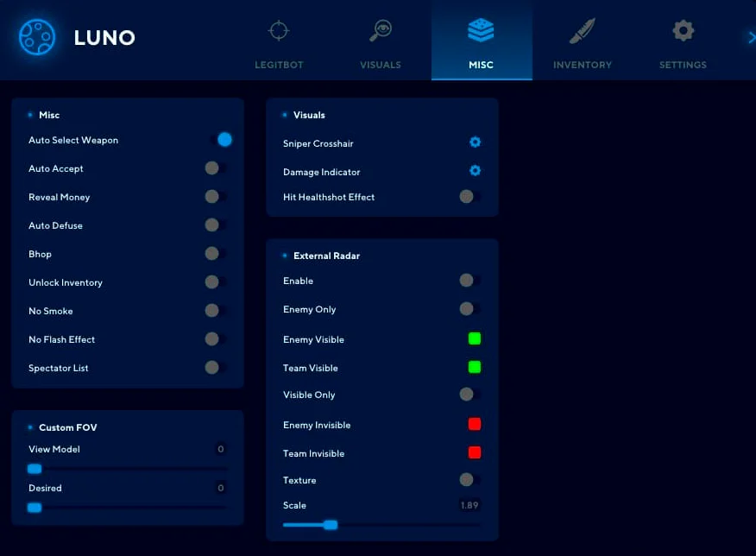Viewport: 756px width, 556px height.
Task: Disable the Auto Select Weapon toggle
Action: tap(219, 140)
